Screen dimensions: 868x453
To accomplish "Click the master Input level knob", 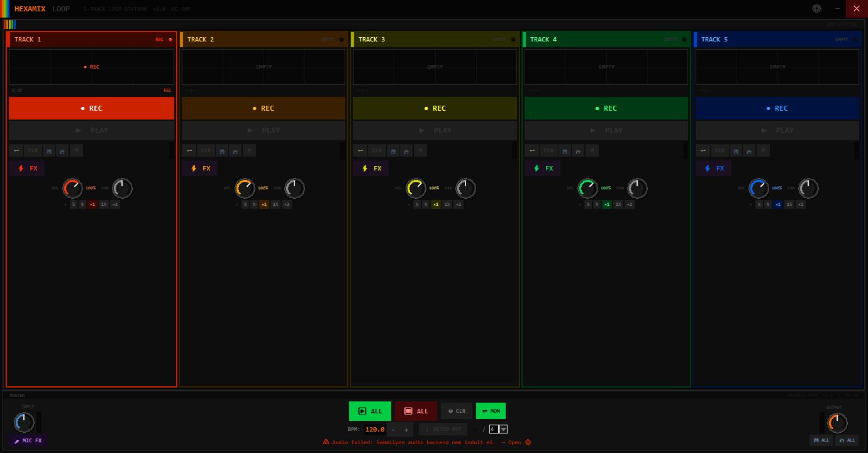I will click(x=24, y=422).
